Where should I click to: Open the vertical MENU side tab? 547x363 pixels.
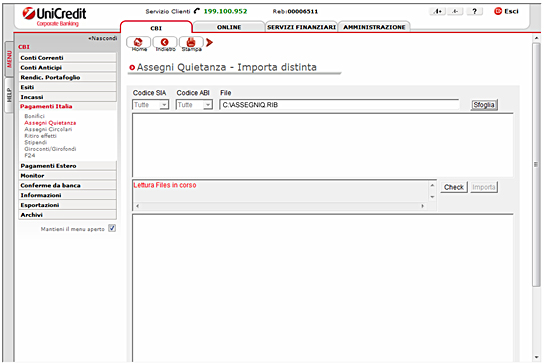click(9, 59)
